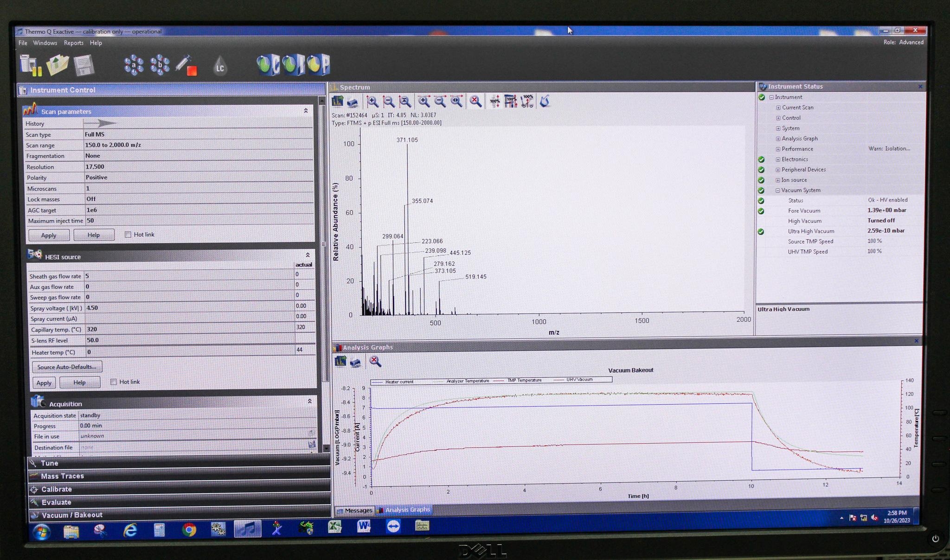Switch to the Calibrate tab
This screenshot has width=950, height=560.
57,489
